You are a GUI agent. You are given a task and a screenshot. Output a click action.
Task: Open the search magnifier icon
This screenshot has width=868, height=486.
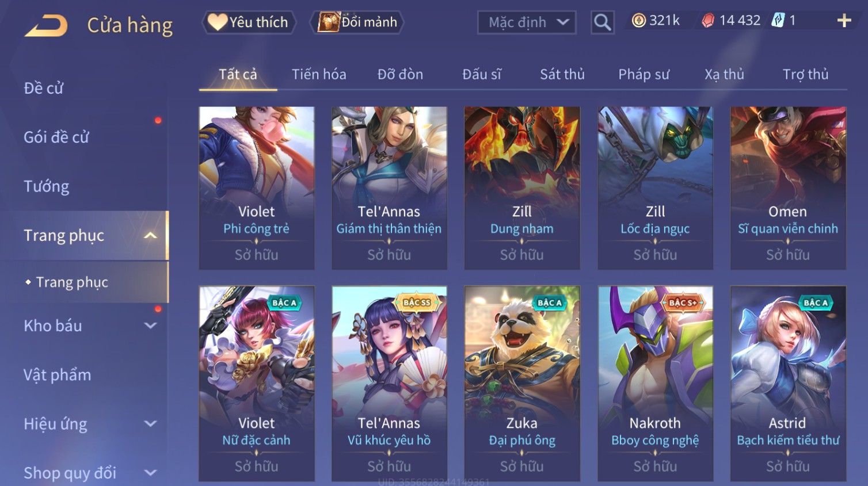pos(602,22)
